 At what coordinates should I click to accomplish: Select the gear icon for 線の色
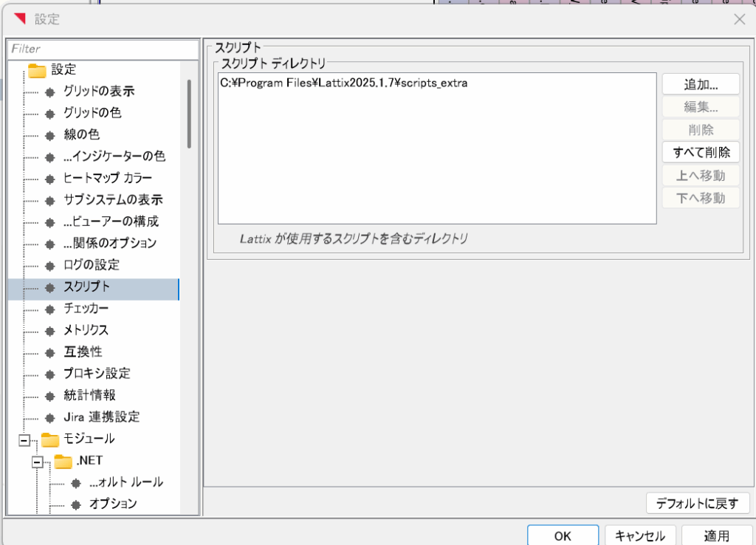click(50, 135)
